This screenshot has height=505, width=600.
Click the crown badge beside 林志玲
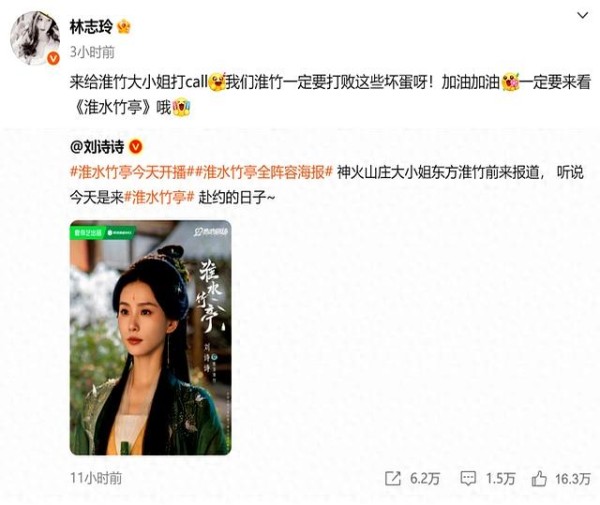124,27
